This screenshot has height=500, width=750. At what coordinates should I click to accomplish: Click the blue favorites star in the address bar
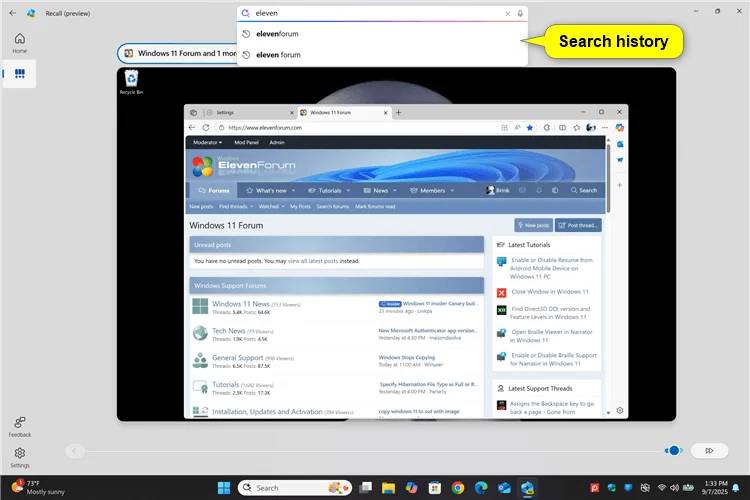tap(529, 128)
